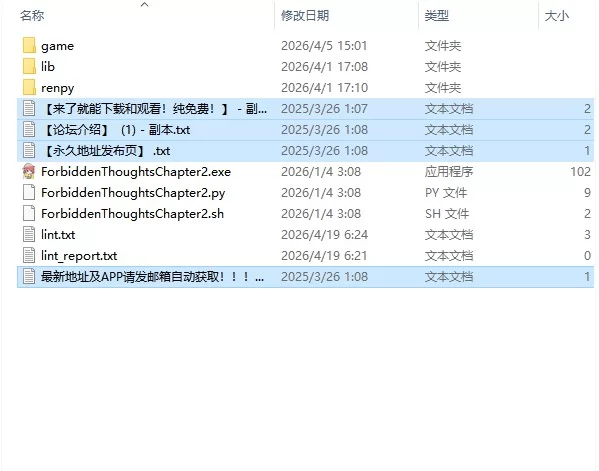This screenshot has width=599, height=471.
Task: Click the SH 文件 type cell
Action: (447, 214)
